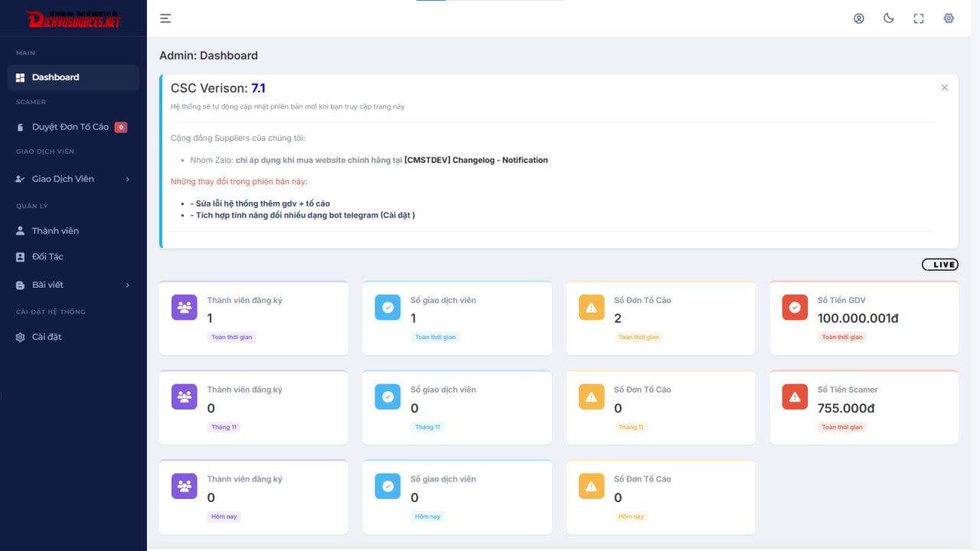Click the Số Tiền Scamer 755.000đ card
This screenshot has height=551, width=980.
[x=864, y=407]
